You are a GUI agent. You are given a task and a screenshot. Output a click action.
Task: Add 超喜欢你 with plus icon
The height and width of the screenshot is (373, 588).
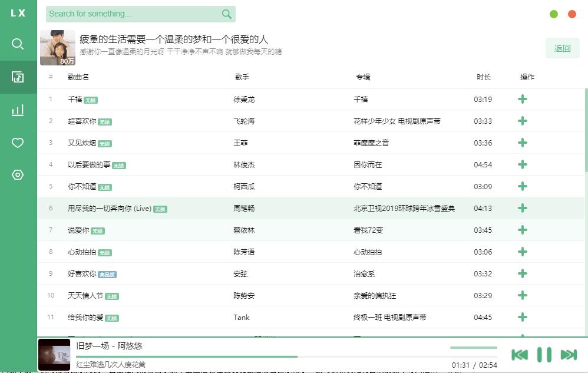coord(523,121)
